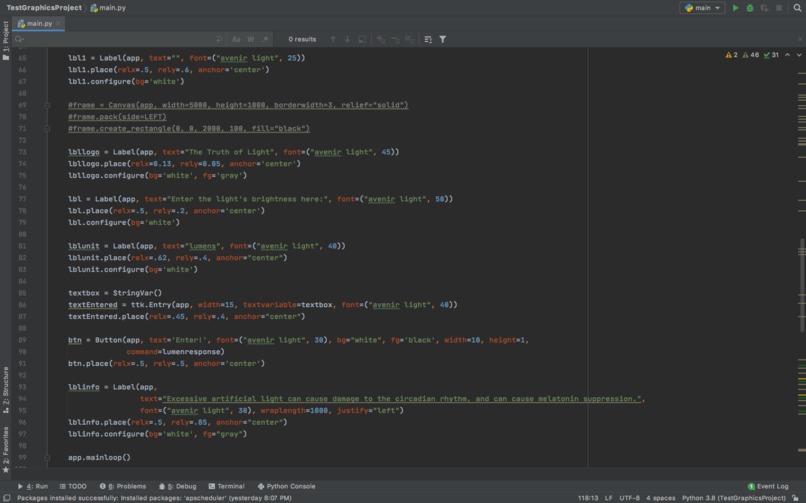Click into the find-in-file search field

pos(118,39)
